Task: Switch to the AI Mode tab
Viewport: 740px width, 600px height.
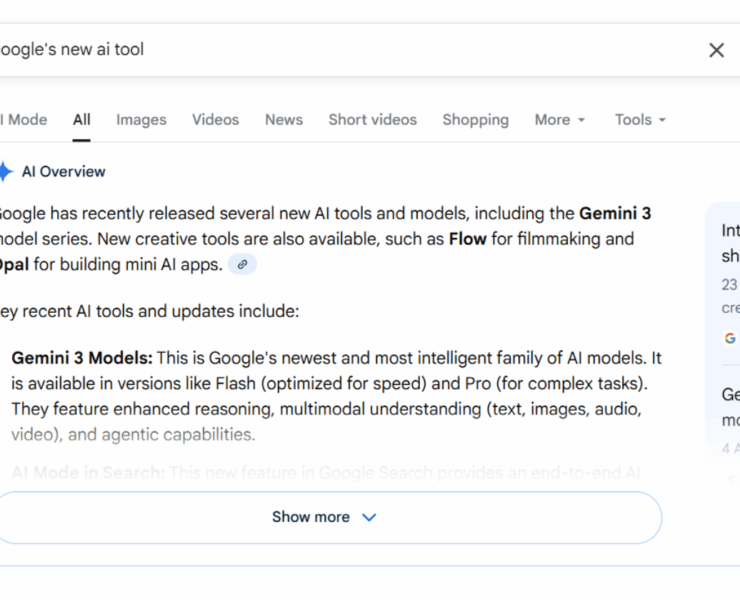Action: pyautogui.click(x=24, y=120)
